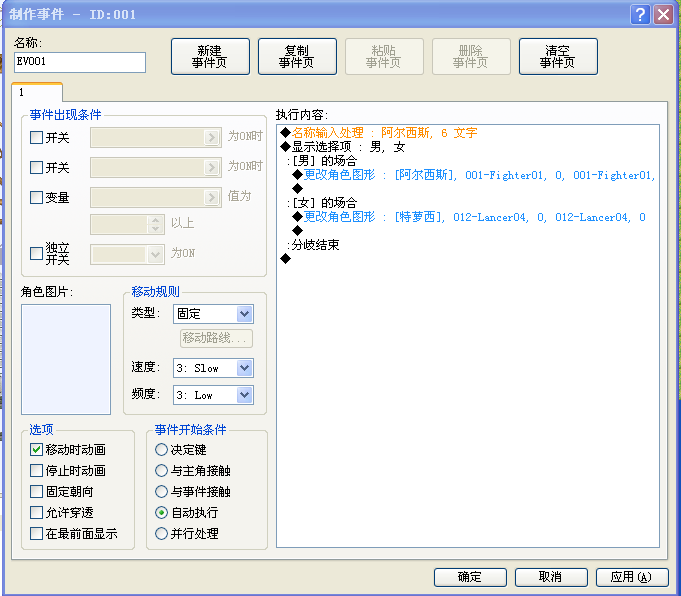
Task: Check the 允许穿透 option
Action: tap(36, 513)
